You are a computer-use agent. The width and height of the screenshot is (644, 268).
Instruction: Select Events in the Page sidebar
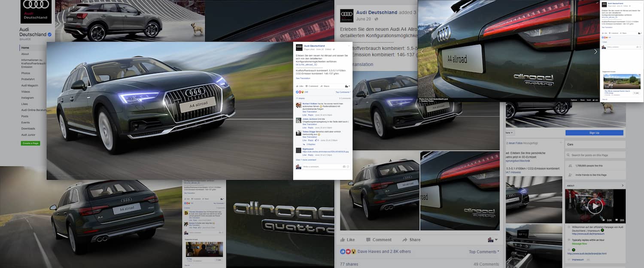coord(26,122)
